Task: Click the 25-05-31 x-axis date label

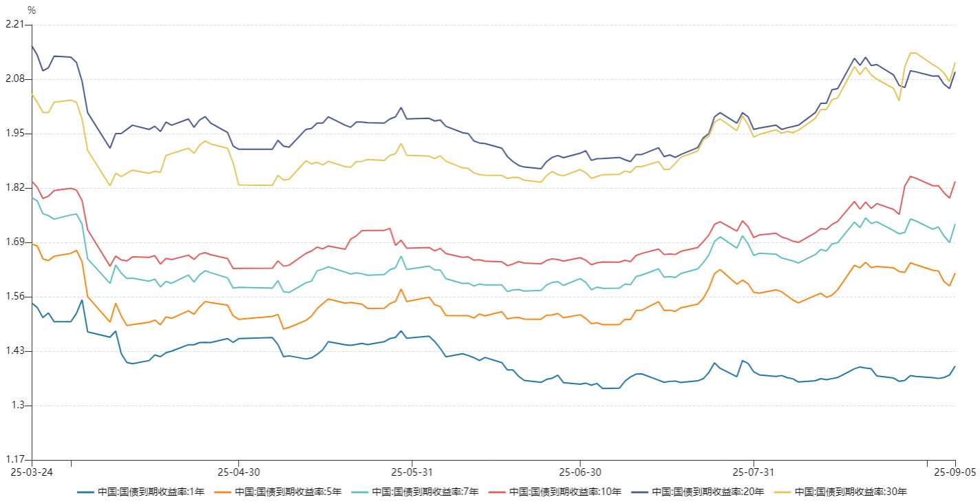Action: coord(411,472)
